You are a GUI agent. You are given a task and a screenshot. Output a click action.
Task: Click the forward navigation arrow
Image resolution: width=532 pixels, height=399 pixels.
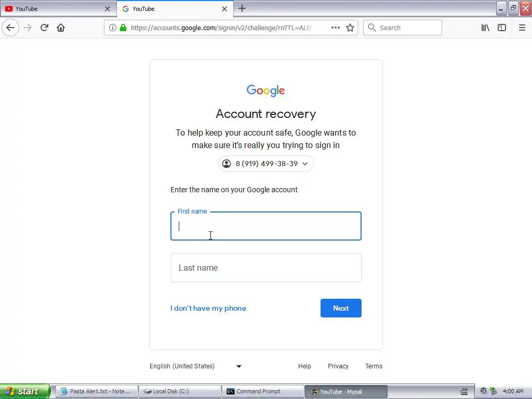tap(28, 28)
